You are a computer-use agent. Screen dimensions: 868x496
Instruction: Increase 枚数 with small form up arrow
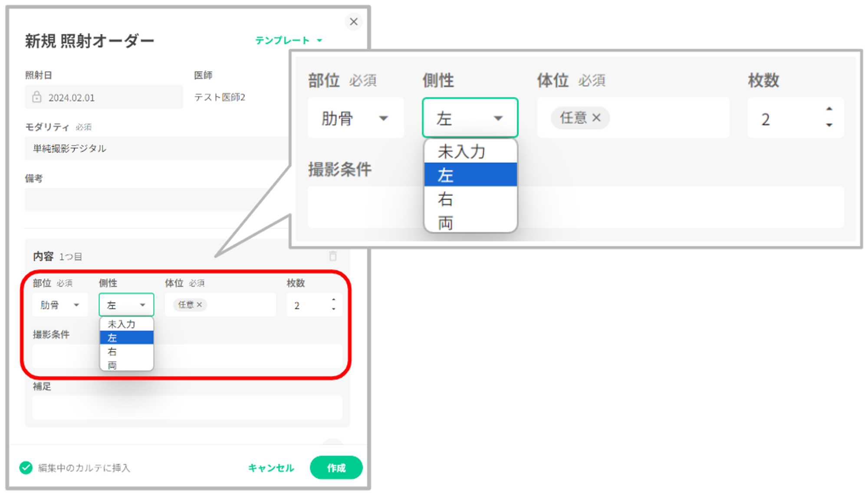tap(333, 300)
